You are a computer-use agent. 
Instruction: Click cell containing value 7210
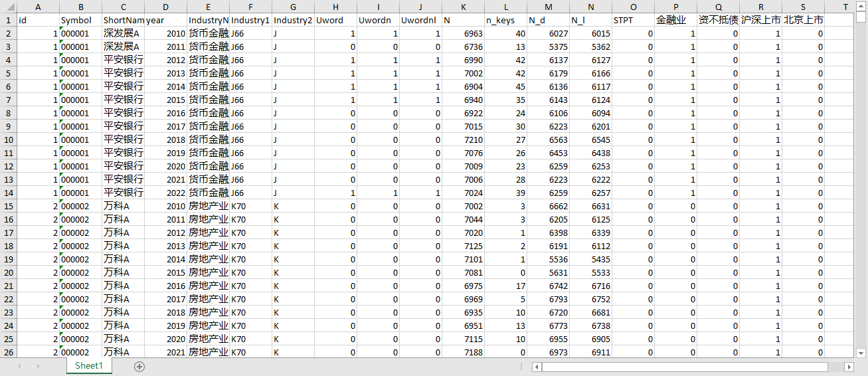point(463,140)
